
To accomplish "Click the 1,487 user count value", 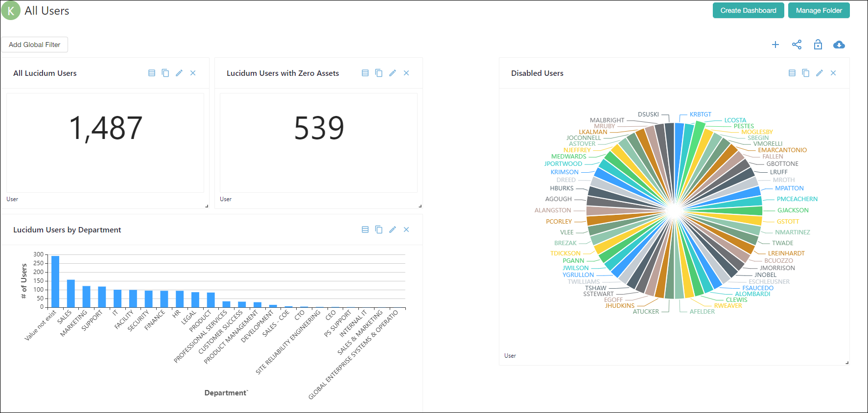I will (105, 128).
